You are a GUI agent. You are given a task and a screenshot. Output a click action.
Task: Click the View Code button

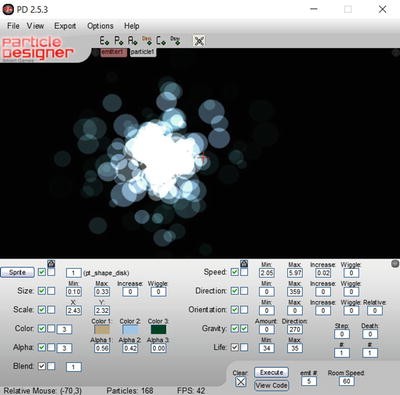(x=272, y=385)
